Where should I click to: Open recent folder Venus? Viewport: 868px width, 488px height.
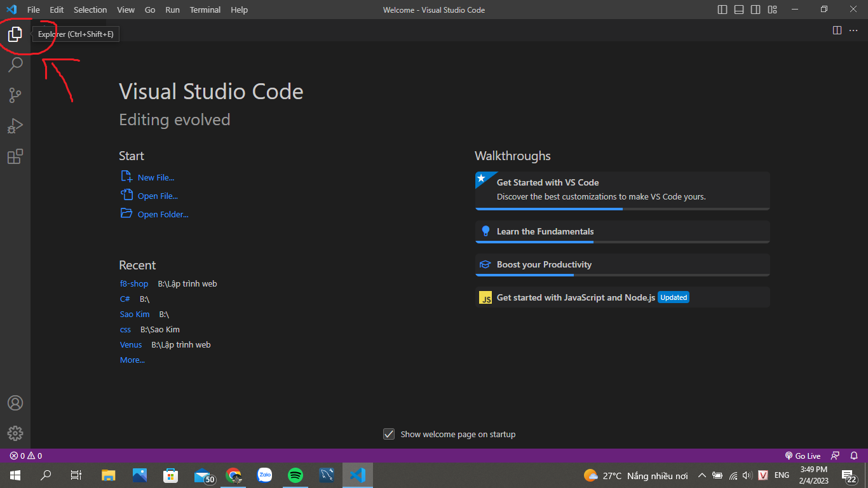[x=131, y=344]
